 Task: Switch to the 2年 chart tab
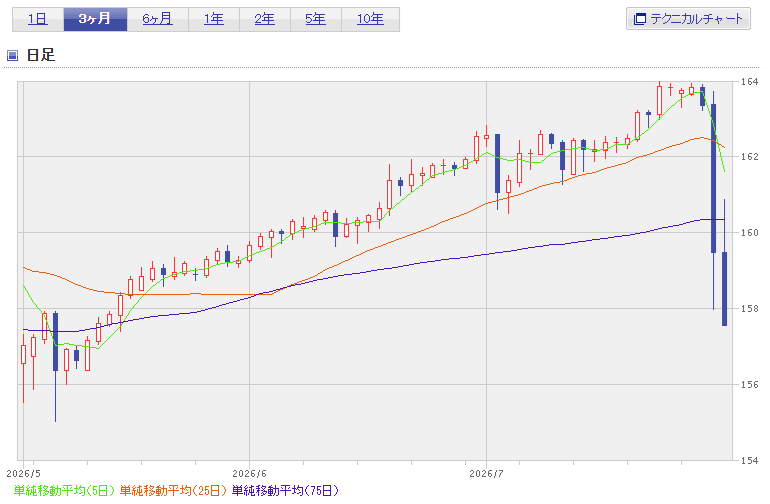[265, 19]
